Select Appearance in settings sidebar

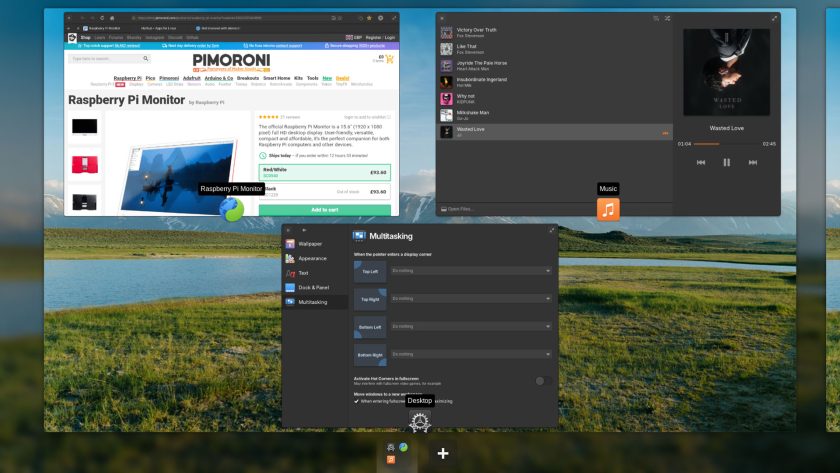pyautogui.click(x=314, y=258)
